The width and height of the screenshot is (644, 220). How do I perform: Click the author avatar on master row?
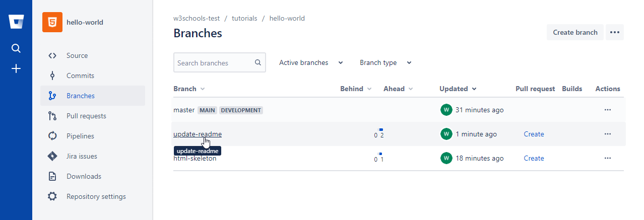click(446, 110)
